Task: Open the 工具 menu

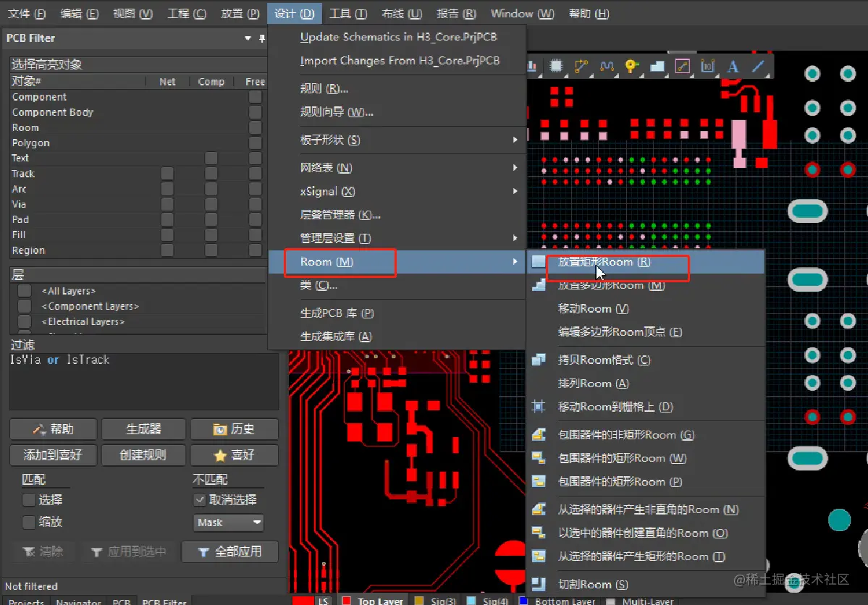Action: [x=347, y=13]
